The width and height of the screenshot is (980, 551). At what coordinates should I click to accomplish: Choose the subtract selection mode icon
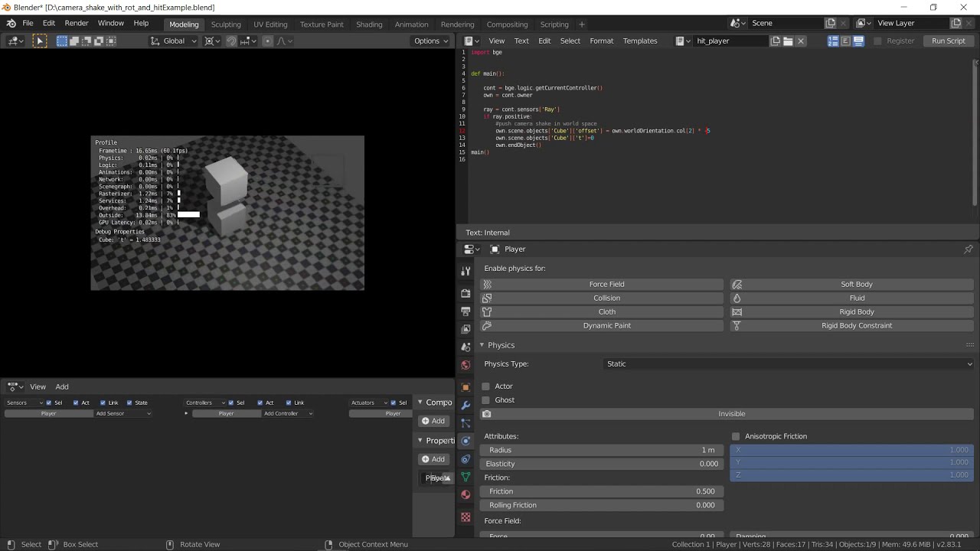pos(87,41)
